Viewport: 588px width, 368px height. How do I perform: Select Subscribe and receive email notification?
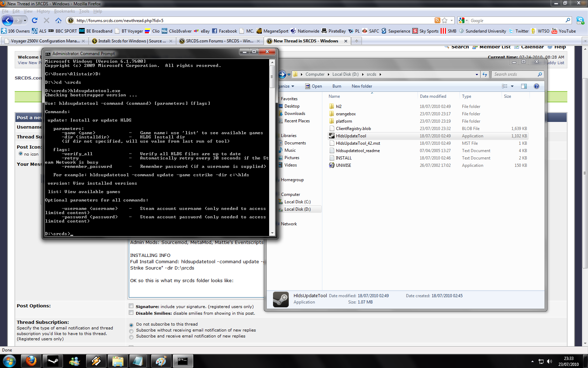pyautogui.click(x=131, y=337)
